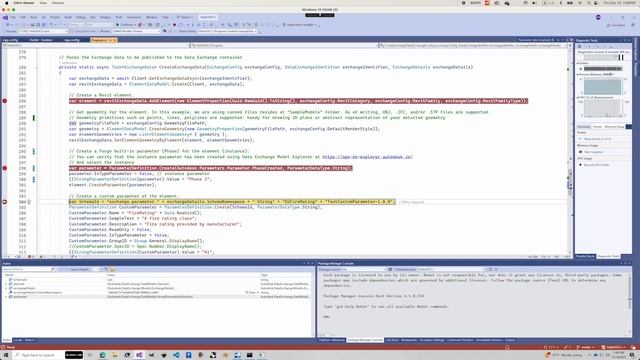Open Visual Studio from Windows taskbar

tap(139, 355)
